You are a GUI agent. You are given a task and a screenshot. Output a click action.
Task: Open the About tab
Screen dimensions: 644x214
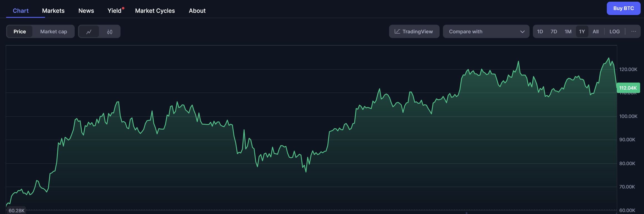coord(197,11)
